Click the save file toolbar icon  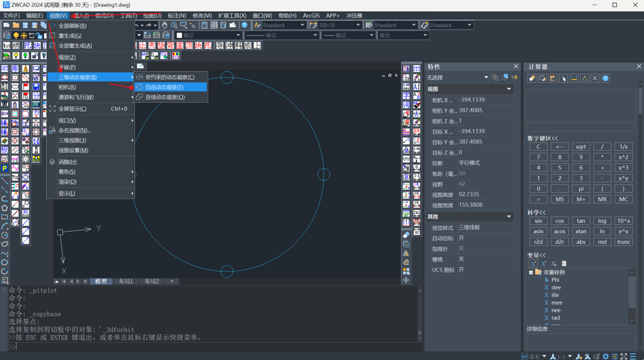tap(25, 25)
